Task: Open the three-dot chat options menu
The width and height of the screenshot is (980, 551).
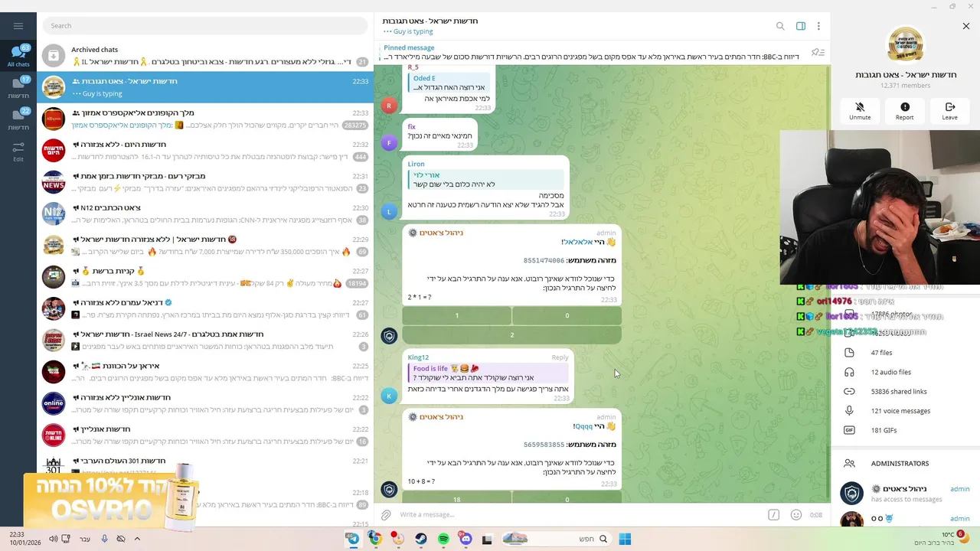Action: pyautogui.click(x=818, y=26)
